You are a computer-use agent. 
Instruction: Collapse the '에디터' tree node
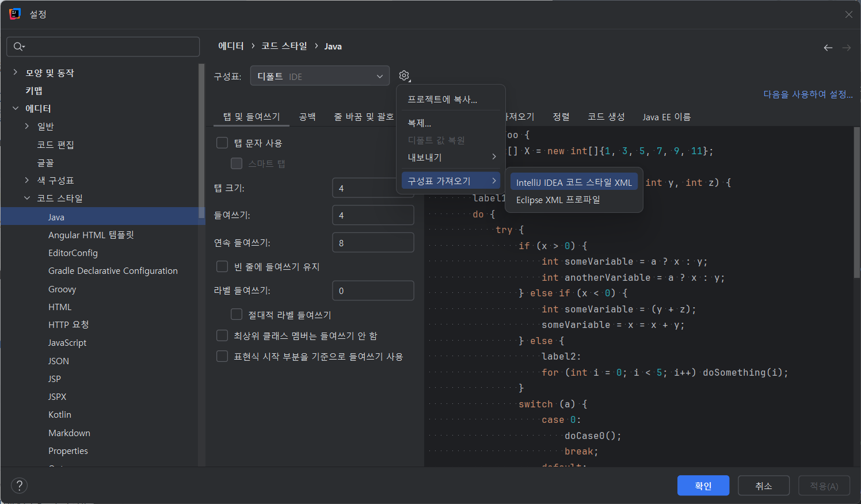tap(16, 108)
